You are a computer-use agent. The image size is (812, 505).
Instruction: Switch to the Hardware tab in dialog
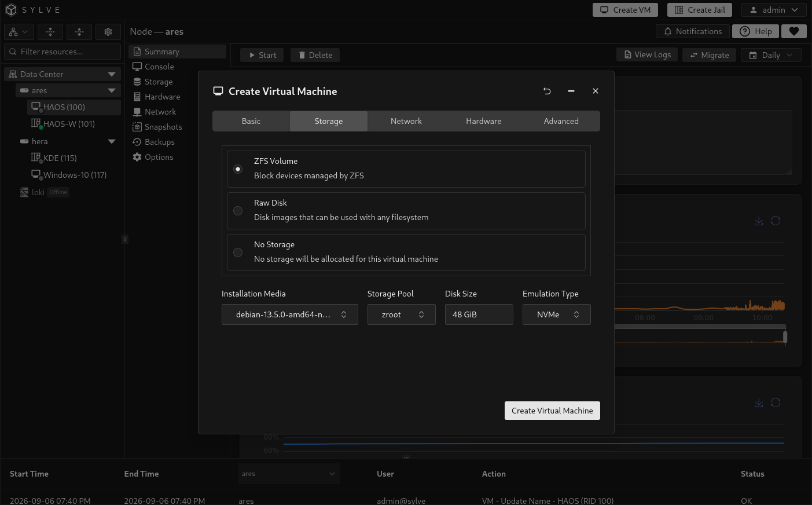(484, 121)
